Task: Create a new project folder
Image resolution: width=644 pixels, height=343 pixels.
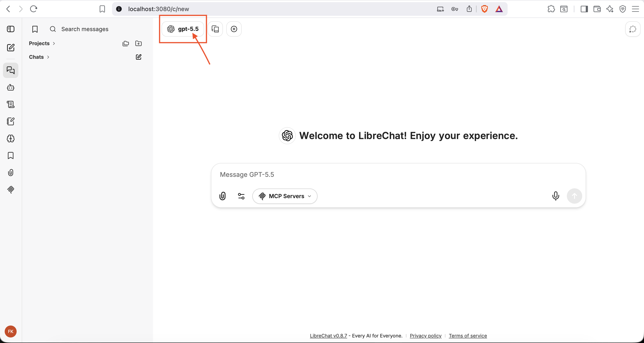Action: pyautogui.click(x=139, y=43)
